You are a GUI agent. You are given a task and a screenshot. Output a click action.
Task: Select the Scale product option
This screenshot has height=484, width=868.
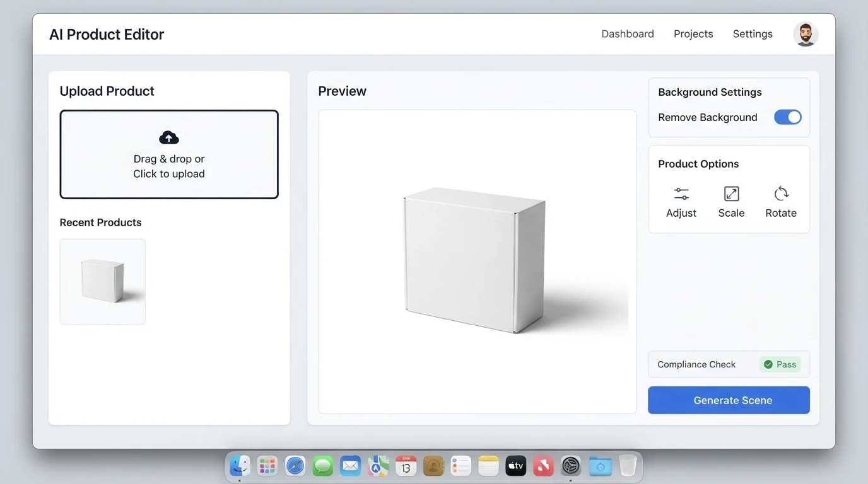731,202
